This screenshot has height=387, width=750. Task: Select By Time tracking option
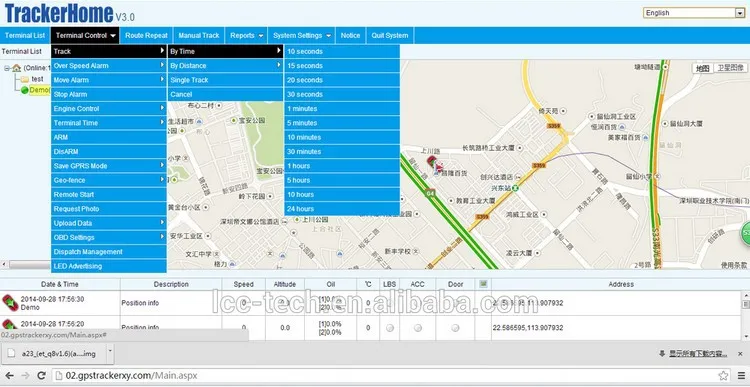[225, 51]
